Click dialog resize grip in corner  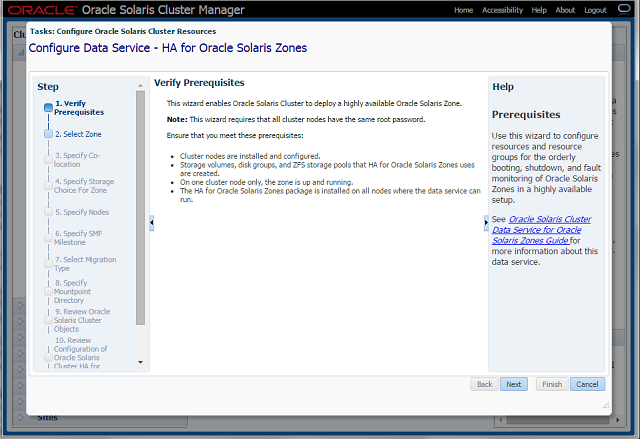coord(606,405)
